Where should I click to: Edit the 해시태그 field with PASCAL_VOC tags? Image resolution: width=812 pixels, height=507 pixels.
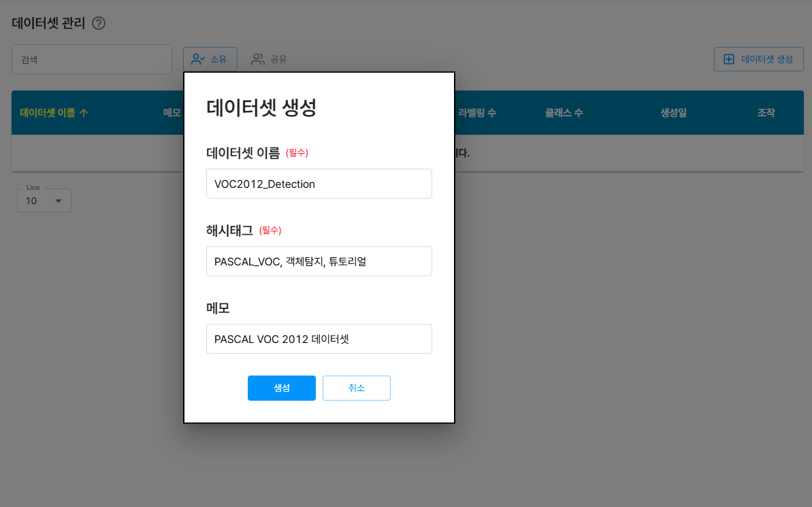coord(319,261)
